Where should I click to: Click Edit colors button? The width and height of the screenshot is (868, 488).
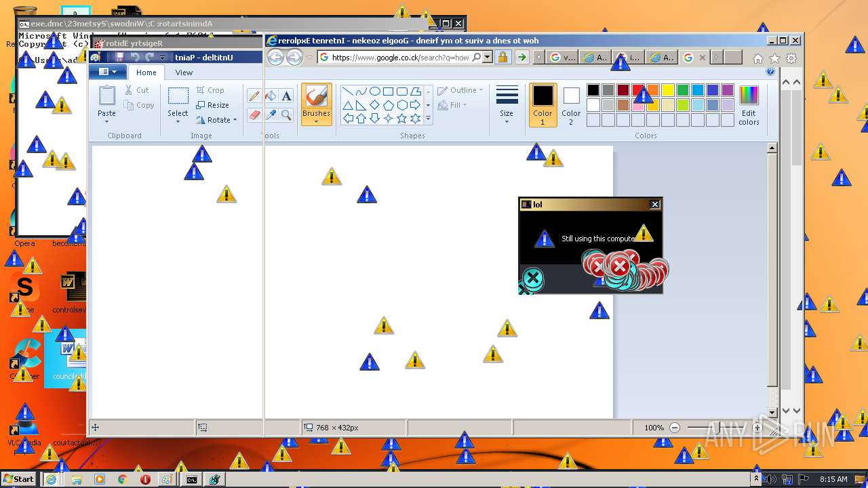[749, 105]
